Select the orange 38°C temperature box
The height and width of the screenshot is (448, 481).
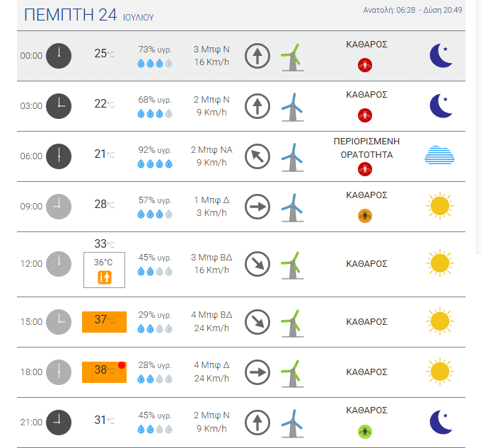click(104, 372)
